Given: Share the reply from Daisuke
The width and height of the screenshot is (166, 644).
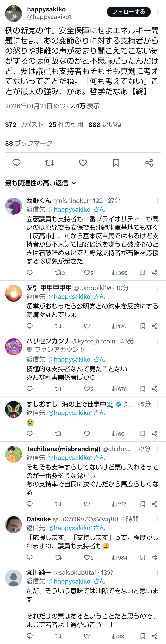Looking at the screenshot, I should point(154,557).
